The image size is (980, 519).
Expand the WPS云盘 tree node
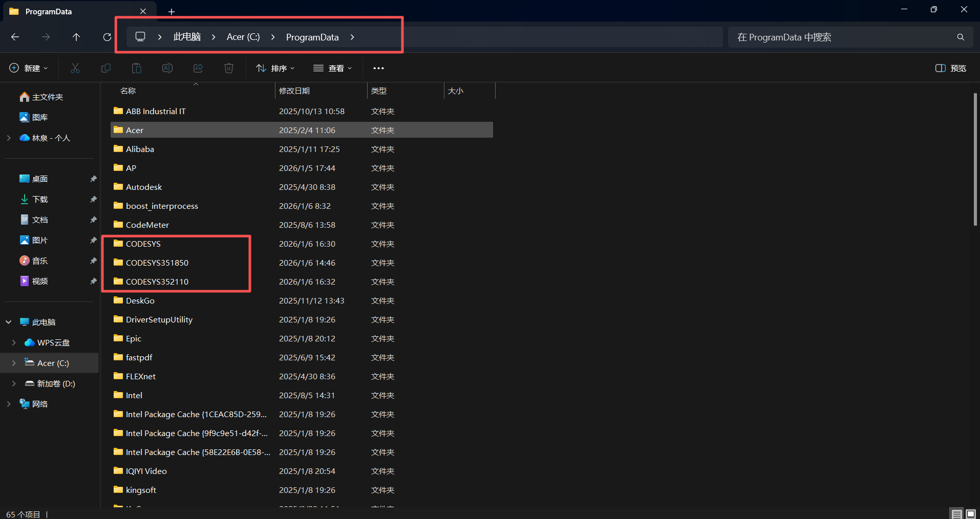click(x=14, y=342)
